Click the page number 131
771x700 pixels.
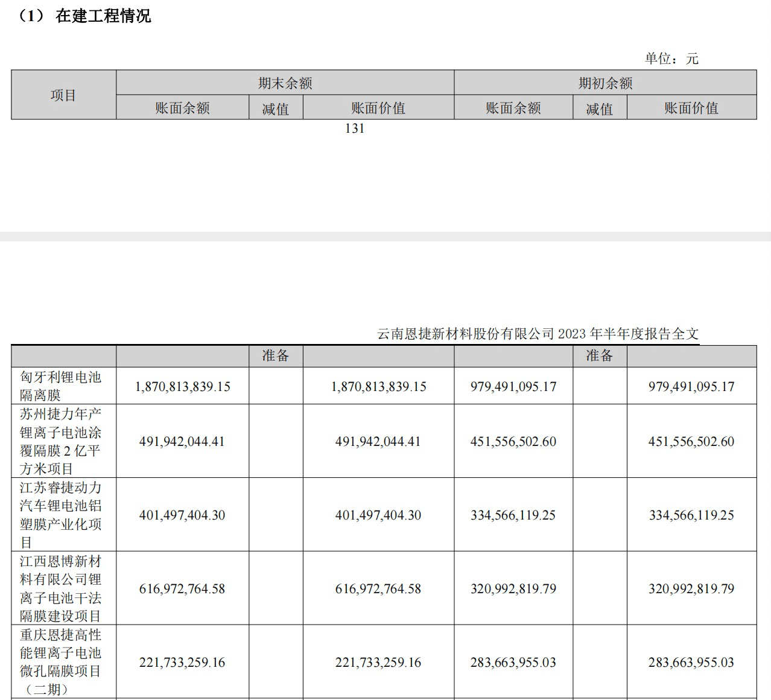coord(355,128)
